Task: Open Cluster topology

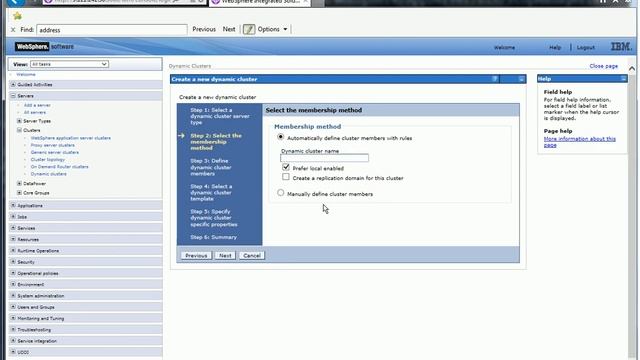Action: point(48,160)
